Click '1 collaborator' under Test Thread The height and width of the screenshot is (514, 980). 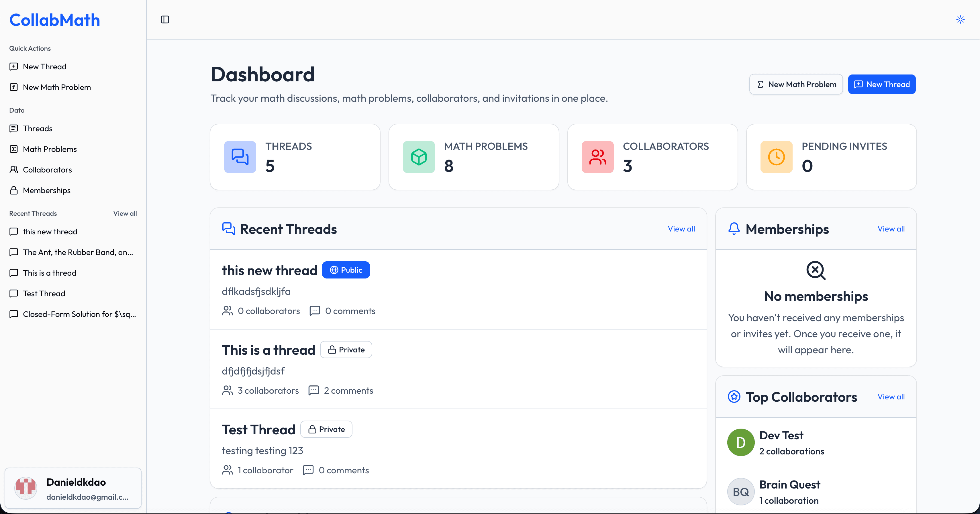point(265,470)
